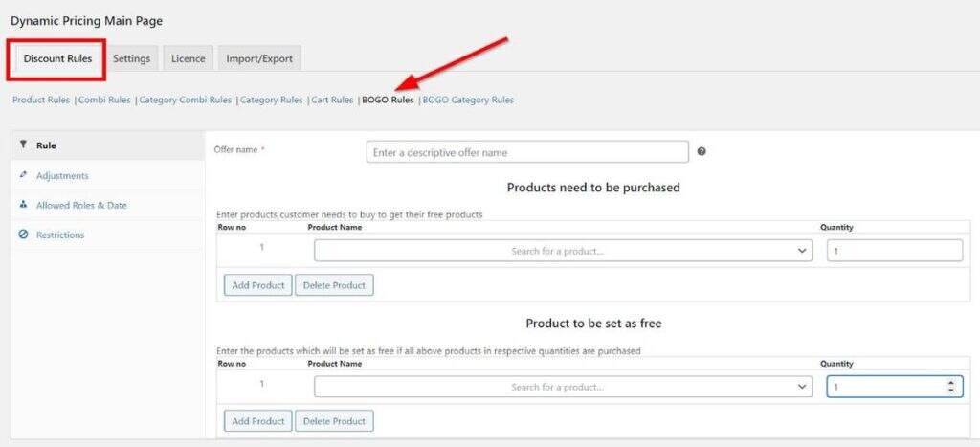Click the purchased product Quantity field
Image resolution: width=980 pixels, height=447 pixels.
pyautogui.click(x=894, y=251)
